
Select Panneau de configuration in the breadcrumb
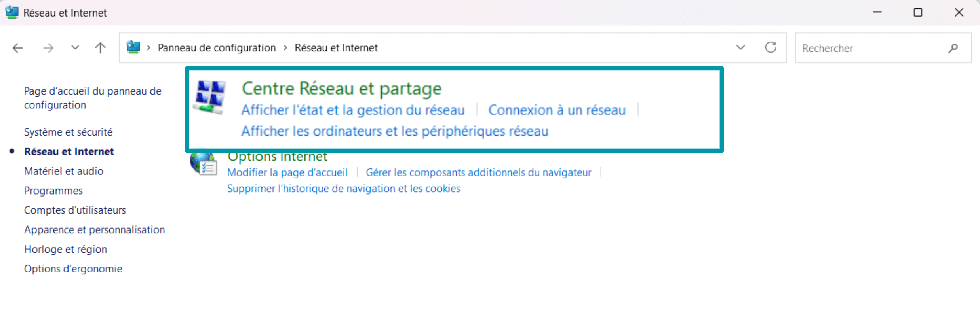coord(217,48)
